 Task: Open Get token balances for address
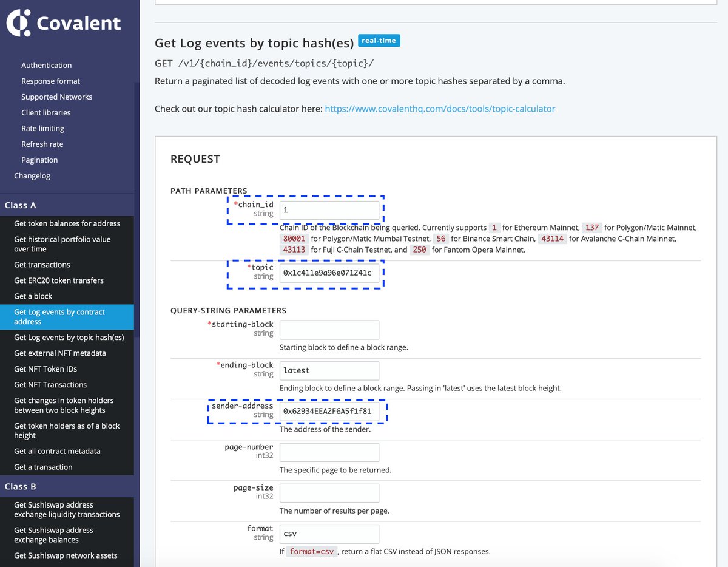[x=67, y=223]
